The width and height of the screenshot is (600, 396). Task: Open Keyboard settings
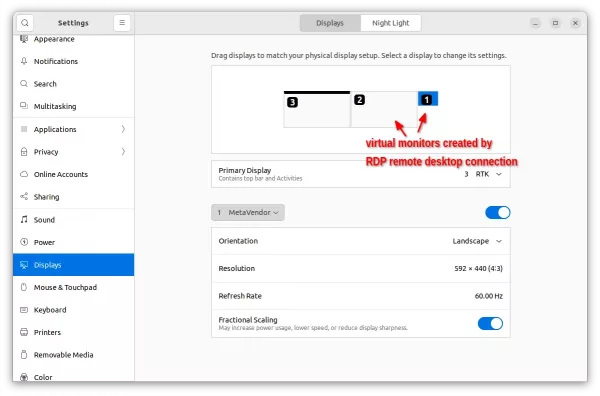point(73,310)
